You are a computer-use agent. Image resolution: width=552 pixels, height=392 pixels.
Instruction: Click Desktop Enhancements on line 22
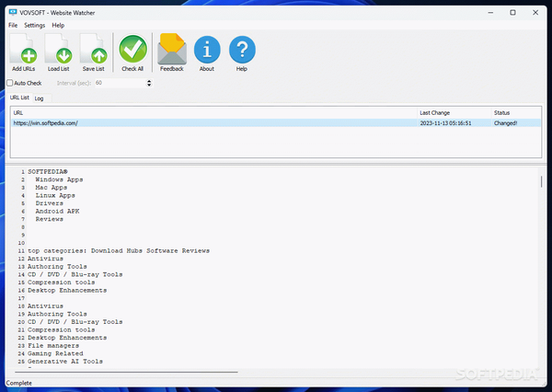[x=67, y=338]
